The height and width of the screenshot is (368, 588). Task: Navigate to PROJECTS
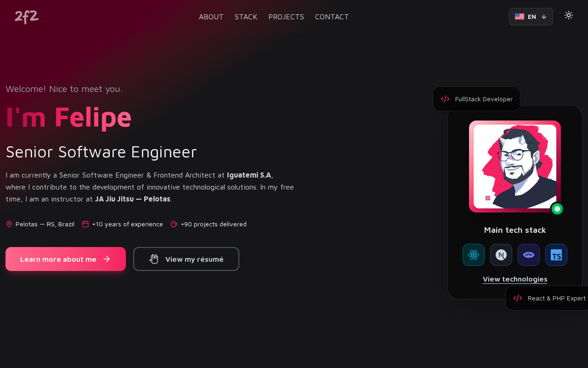[286, 17]
